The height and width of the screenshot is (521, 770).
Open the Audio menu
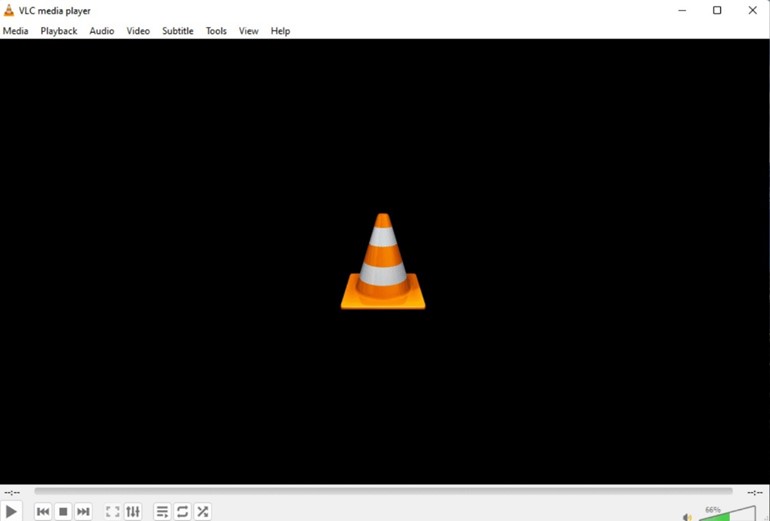(102, 31)
